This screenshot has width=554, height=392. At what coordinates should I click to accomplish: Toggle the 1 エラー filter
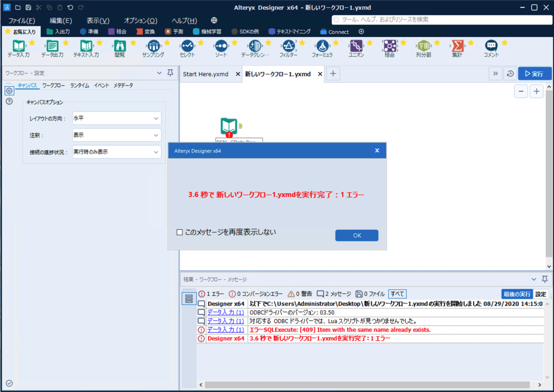(x=211, y=294)
